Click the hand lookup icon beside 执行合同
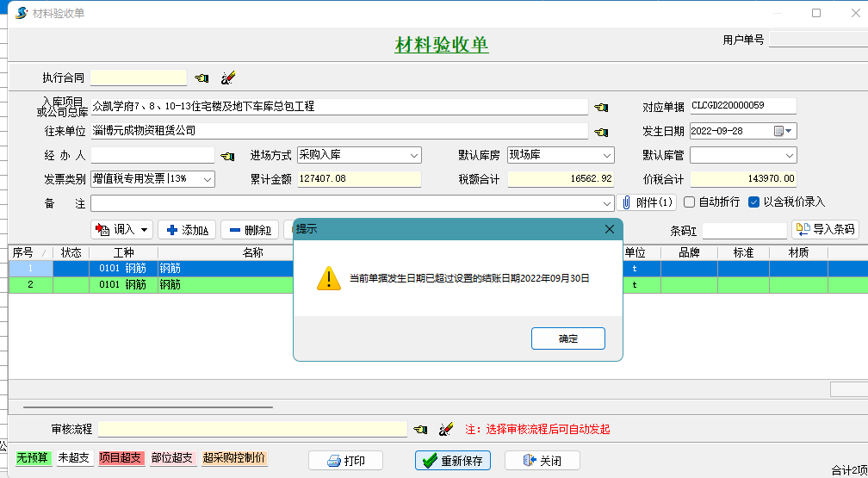Viewport: 868px width, 478px height. pos(202,78)
